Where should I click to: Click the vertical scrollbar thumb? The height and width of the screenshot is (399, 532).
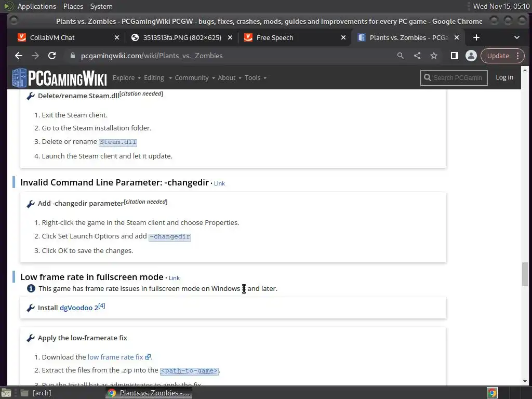pyautogui.click(x=525, y=274)
